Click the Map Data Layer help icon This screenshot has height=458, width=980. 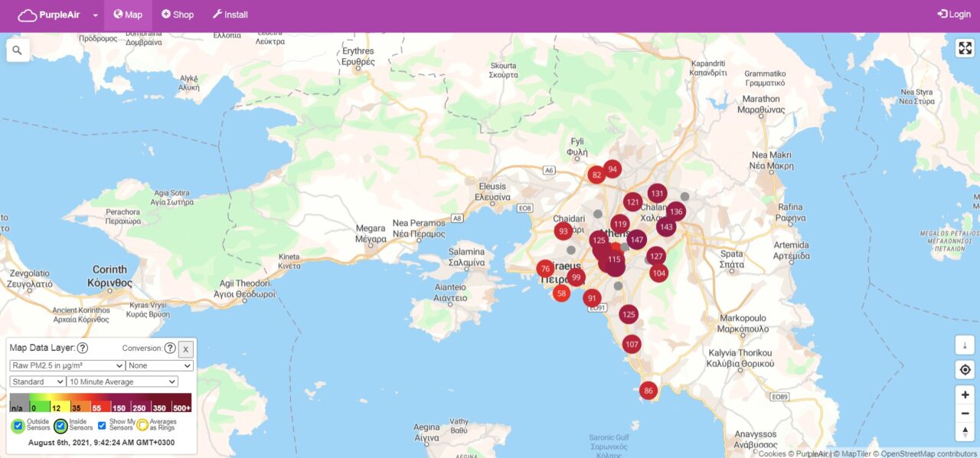(83, 348)
